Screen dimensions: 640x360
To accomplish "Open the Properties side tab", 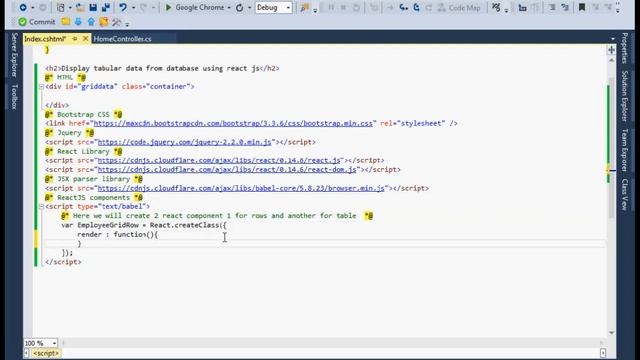I will pyautogui.click(x=624, y=48).
